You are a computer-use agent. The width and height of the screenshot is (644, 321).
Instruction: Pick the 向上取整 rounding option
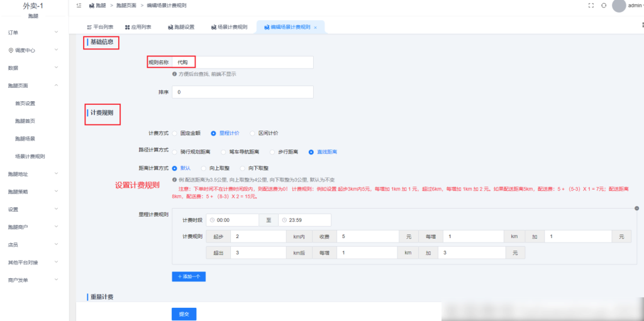click(204, 168)
